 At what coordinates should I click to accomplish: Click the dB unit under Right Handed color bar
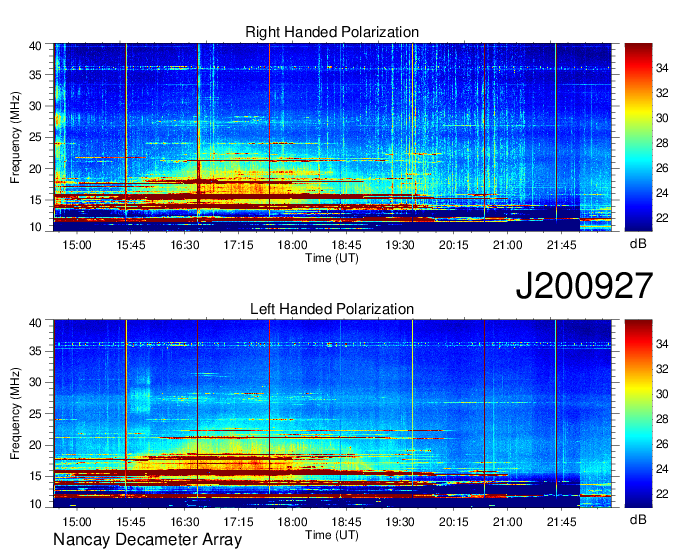coord(638,243)
